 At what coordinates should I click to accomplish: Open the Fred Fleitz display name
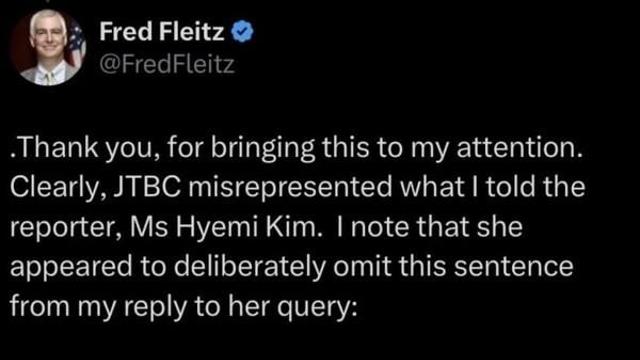(162, 32)
